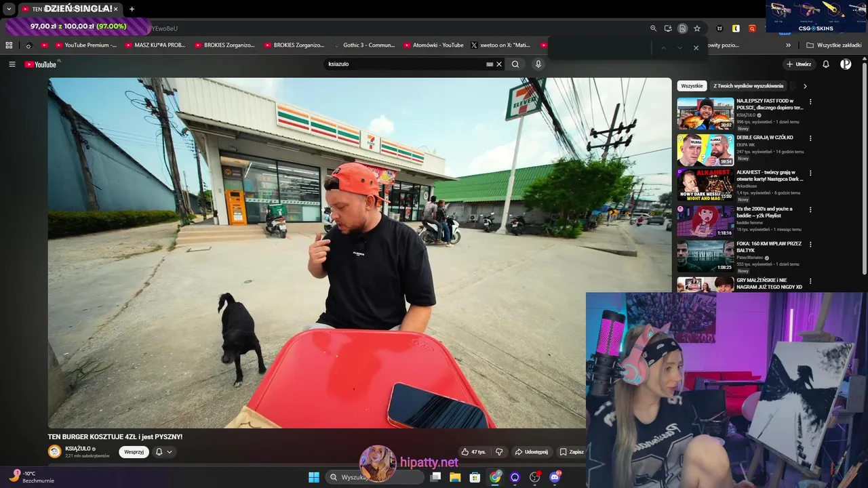Dislike the video
Image resolution: width=868 pixels, height=488 pixels.
(499, 452)
